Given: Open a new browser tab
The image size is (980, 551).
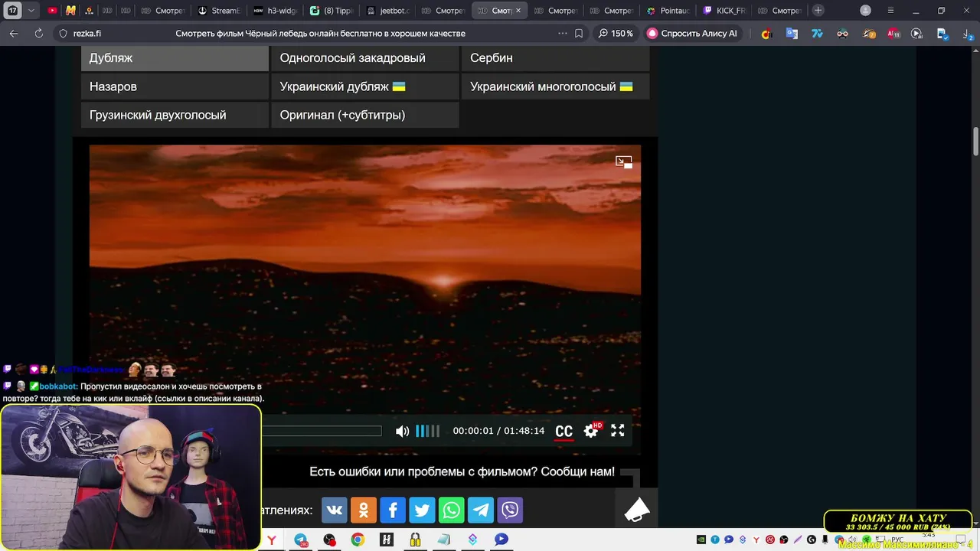Looking at the screenshot, I should coord(818,11).
